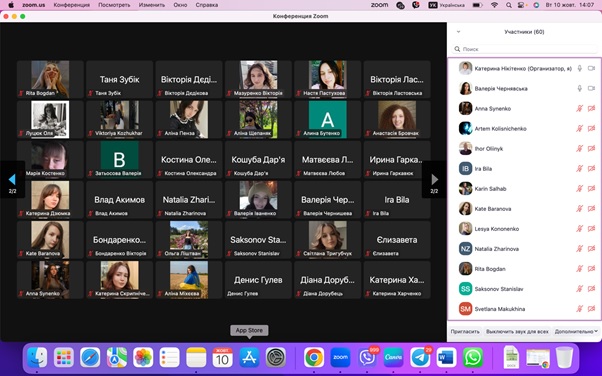Toggle Karin Salhab's muted microphone
The image size is (602, 376).
pyautogui.click(x=580, y=189)
